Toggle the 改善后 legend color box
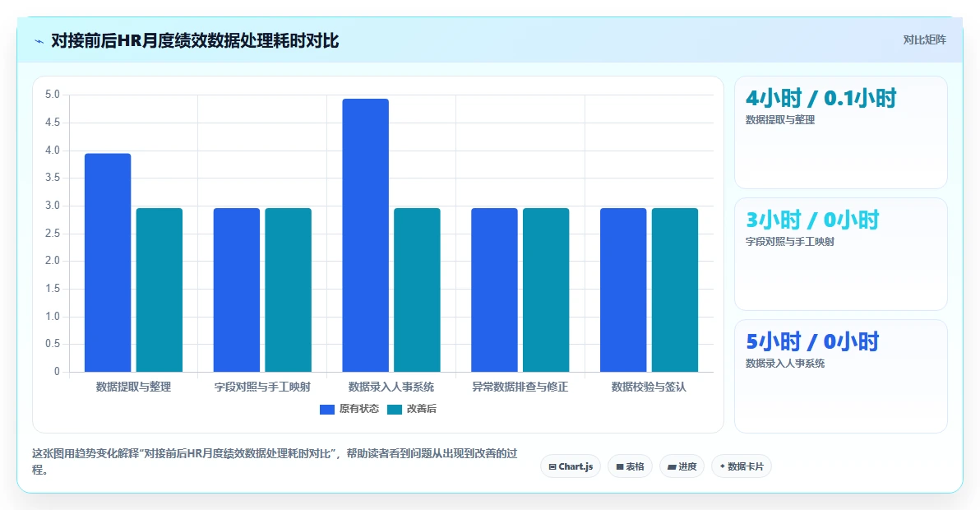The height and width of the screenshot is (510, 980). [395, 410]
